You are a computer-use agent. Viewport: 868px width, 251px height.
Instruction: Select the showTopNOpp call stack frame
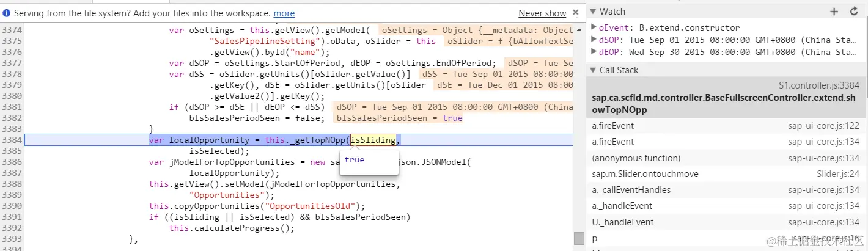[727, 97]
